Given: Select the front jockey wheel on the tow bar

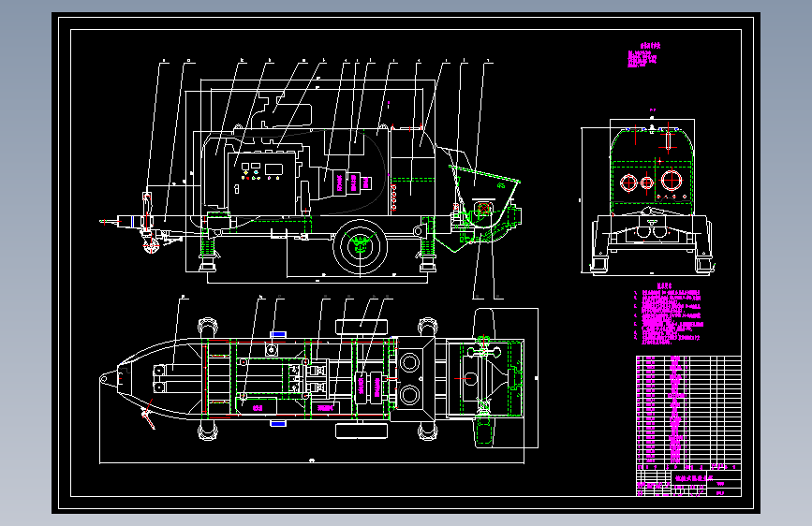Looking at the screenshot, I should click(151, 246).
